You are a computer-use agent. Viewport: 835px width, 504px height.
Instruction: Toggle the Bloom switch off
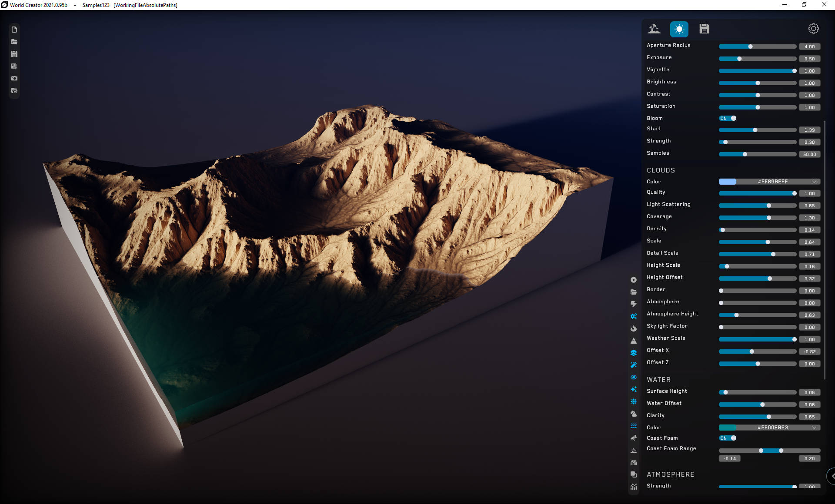(x=728, y=118)
